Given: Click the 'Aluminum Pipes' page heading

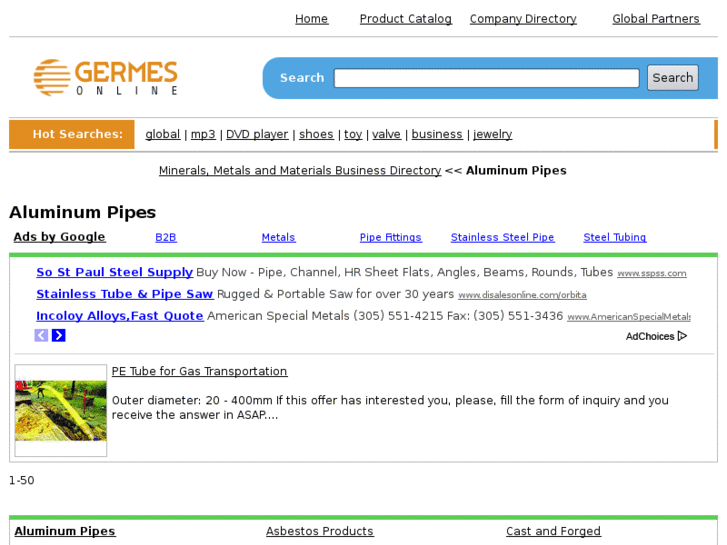Looking at the screenshot, I should pos(83,212).
